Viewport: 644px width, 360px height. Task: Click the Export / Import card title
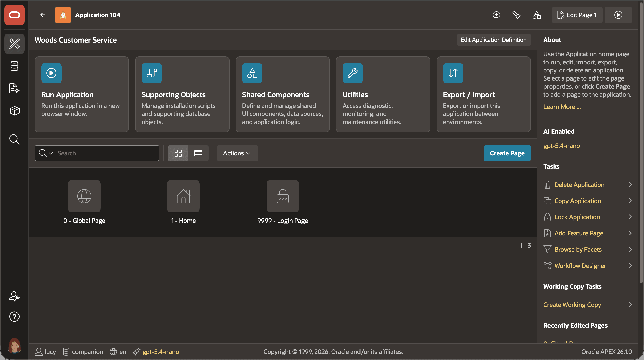[469, 95]
